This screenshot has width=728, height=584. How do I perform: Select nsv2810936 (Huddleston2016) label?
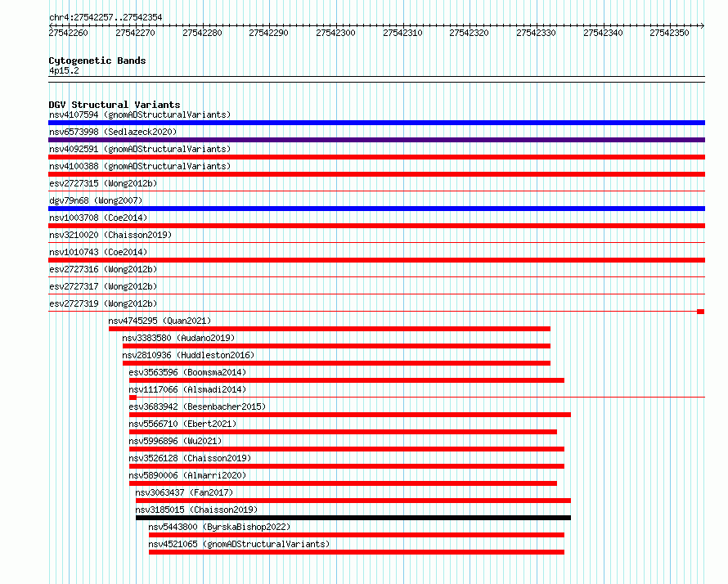click(x=188, y=355)
